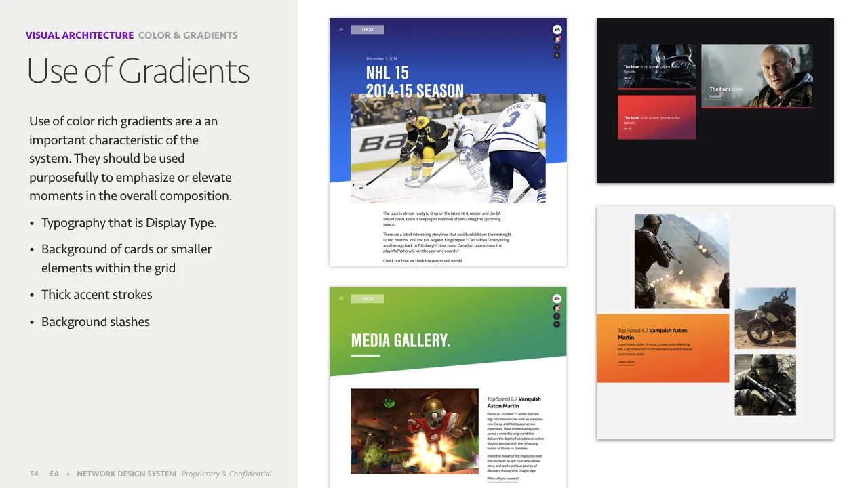Click the NHL hockey action photo
This screenshot has height=488, width=868.
(x=448, y=148)
